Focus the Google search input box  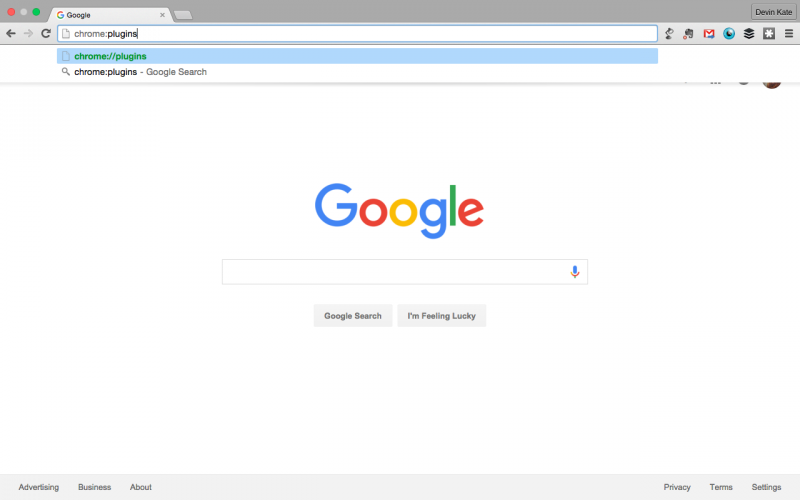point(395,272)
